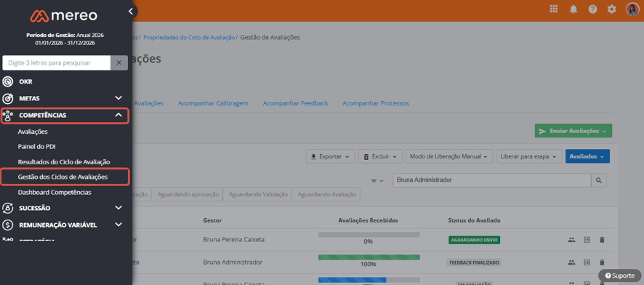Screen dimensions: 644x285
Task: Click the Competências icon in sidebar
Action: click(8, 116)
